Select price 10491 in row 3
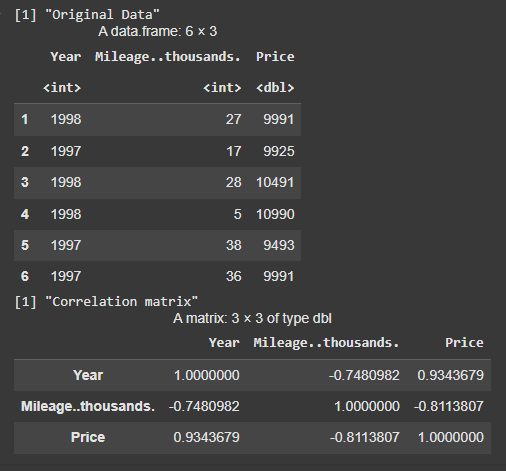This screenshot has height=471, width=506. pyautogui.click(x=275, y=182)
